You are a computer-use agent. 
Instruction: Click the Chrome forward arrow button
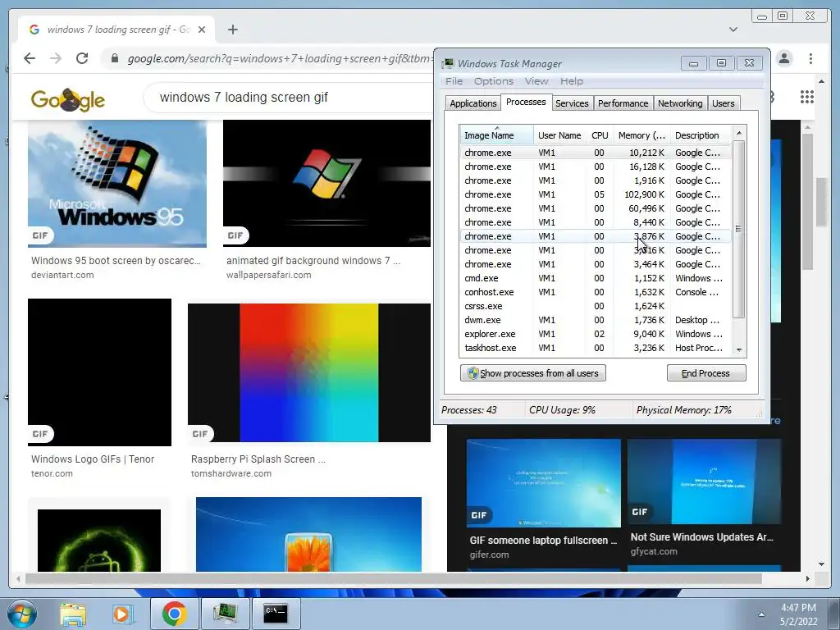click(x=56, y=58)
